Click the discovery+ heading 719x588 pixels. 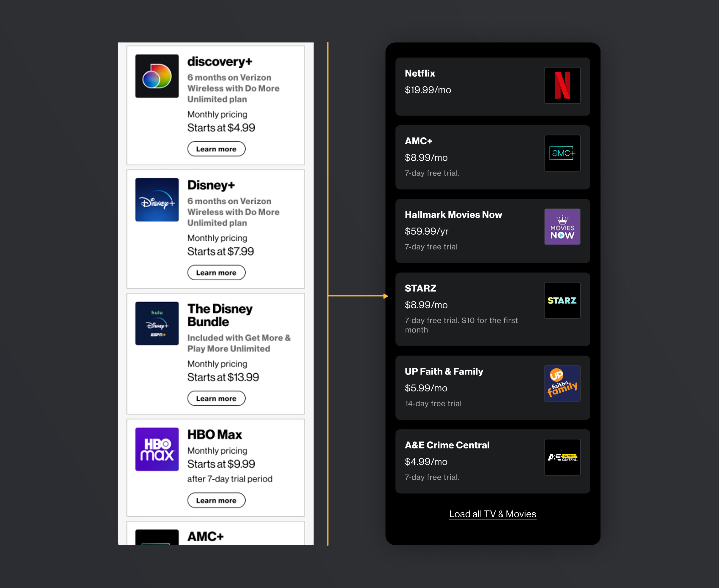(220, 62)
